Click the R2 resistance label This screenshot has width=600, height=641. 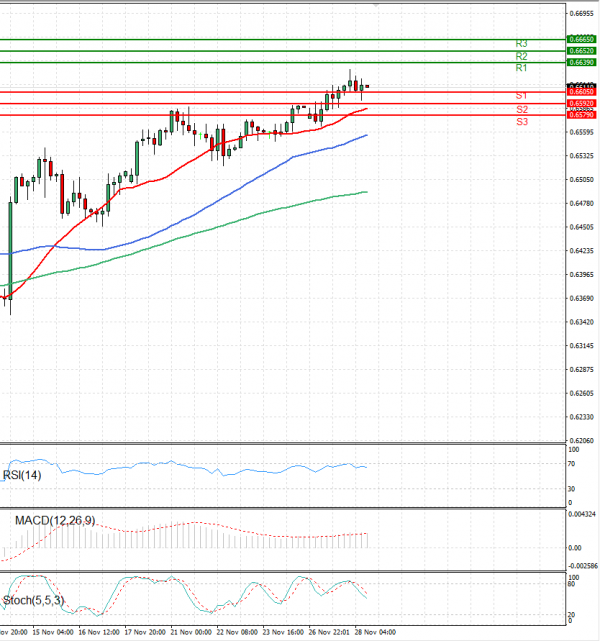pyautogui.click(x=521, y=56)
